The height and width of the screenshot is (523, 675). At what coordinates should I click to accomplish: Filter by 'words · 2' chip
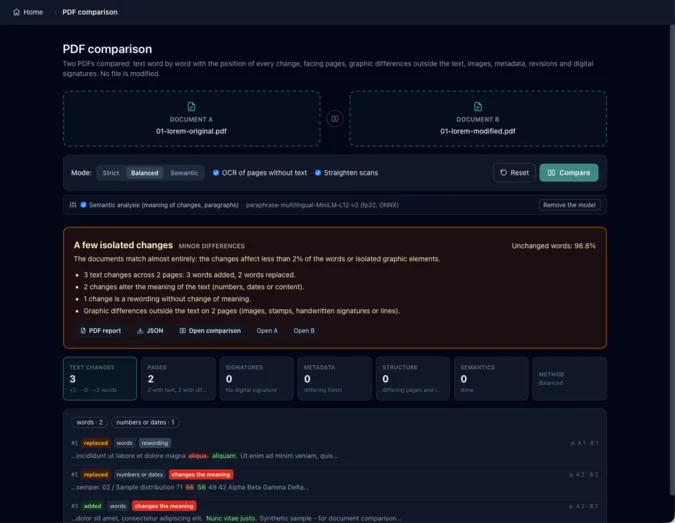click(90, 422)
